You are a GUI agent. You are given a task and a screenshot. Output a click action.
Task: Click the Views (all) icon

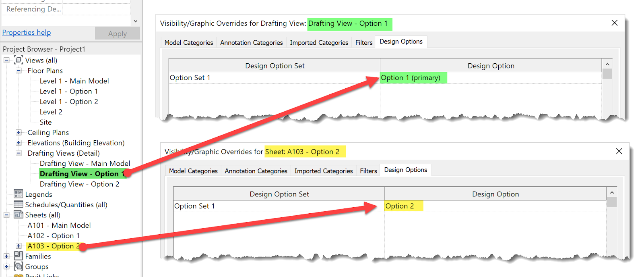coord(19,60)
